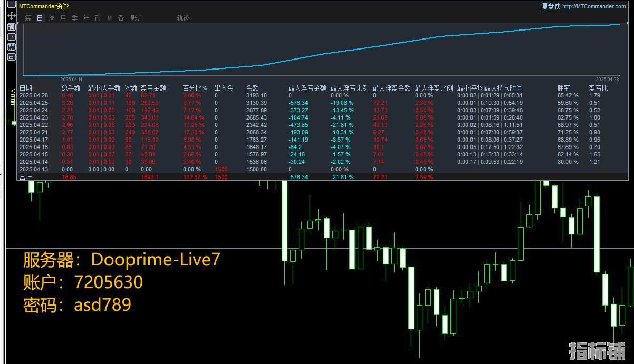
Task: Select the 年 yearly tab
Action: (x=87, y=18)
